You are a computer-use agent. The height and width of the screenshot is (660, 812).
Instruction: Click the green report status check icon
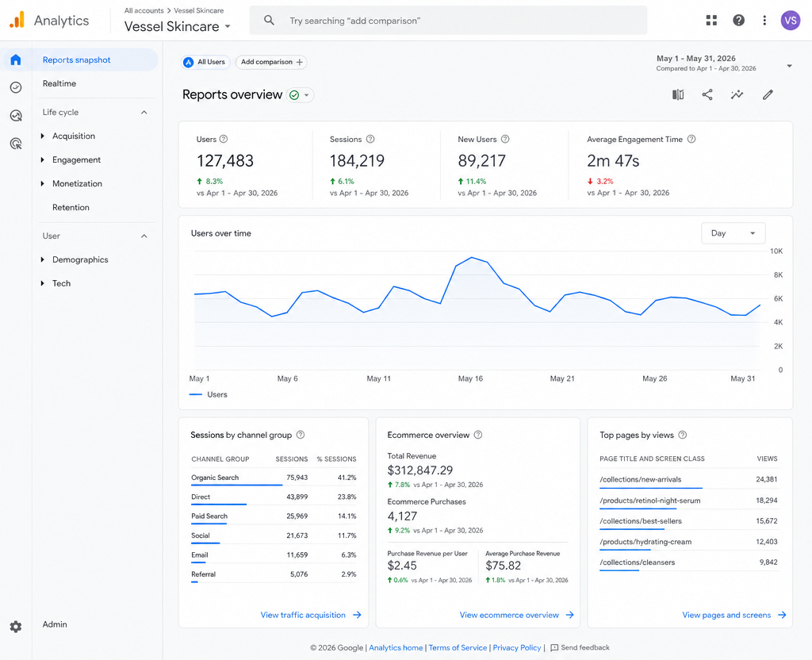point(294,95)
